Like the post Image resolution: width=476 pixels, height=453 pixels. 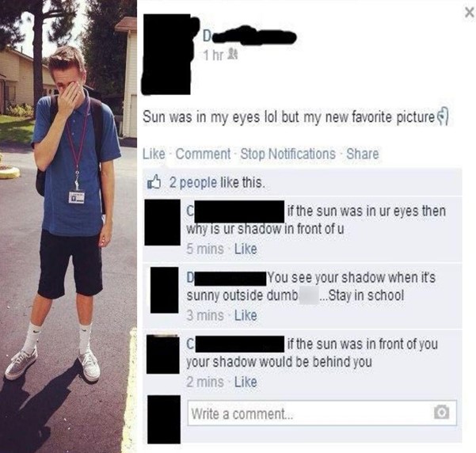(154, 154)
